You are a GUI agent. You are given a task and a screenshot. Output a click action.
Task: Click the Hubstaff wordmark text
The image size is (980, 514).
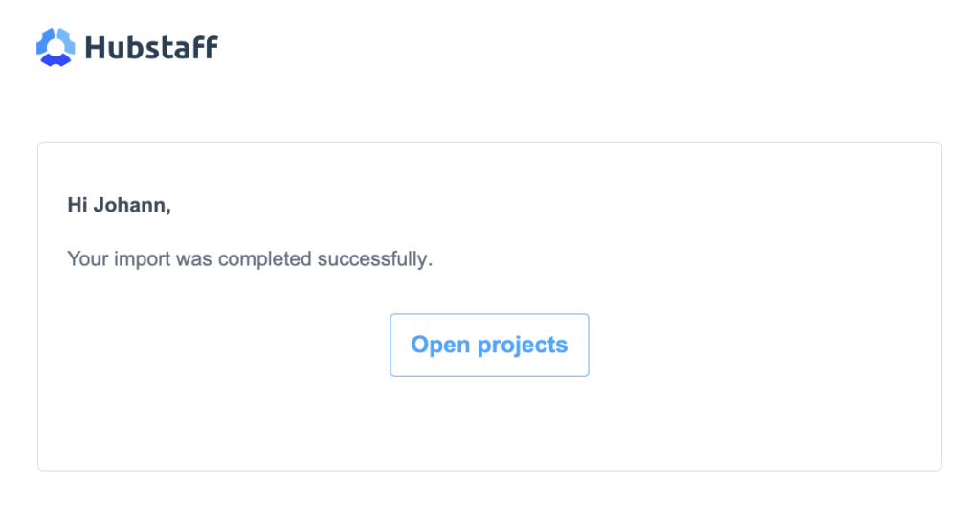[x=151, y=48]
